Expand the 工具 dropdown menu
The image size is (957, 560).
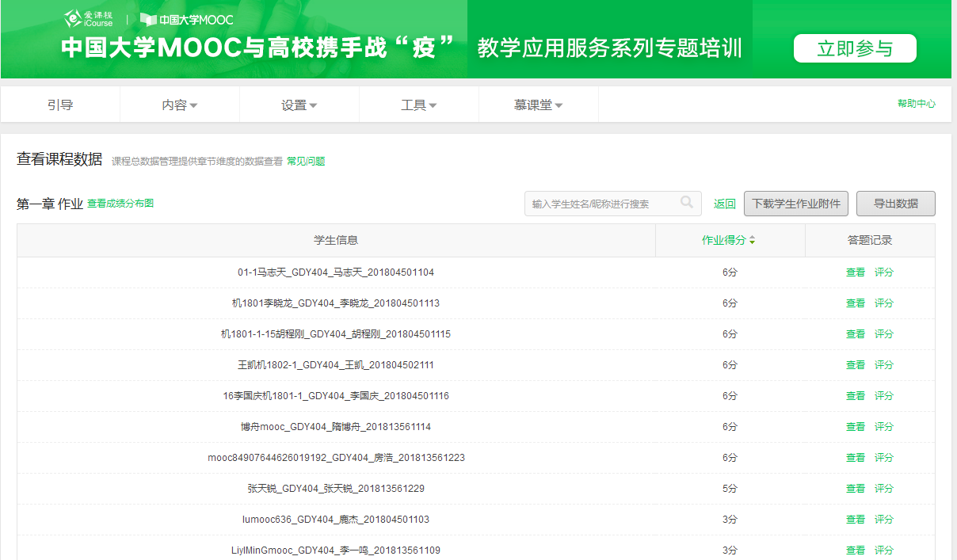[x=419, y=105]
